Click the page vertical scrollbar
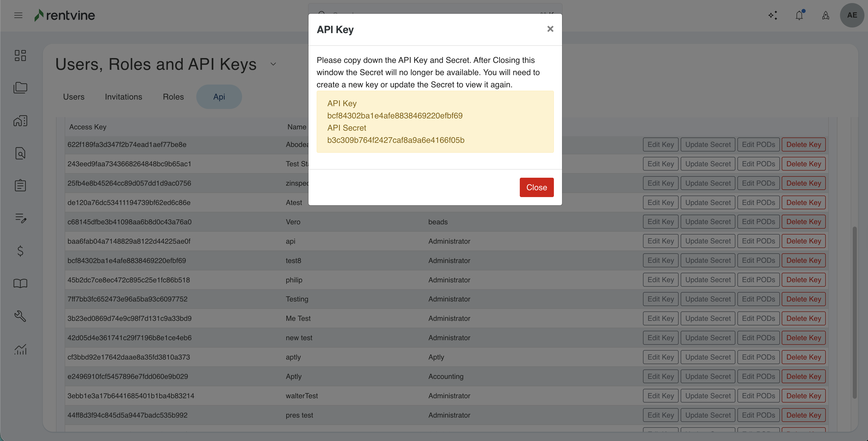 854,312
